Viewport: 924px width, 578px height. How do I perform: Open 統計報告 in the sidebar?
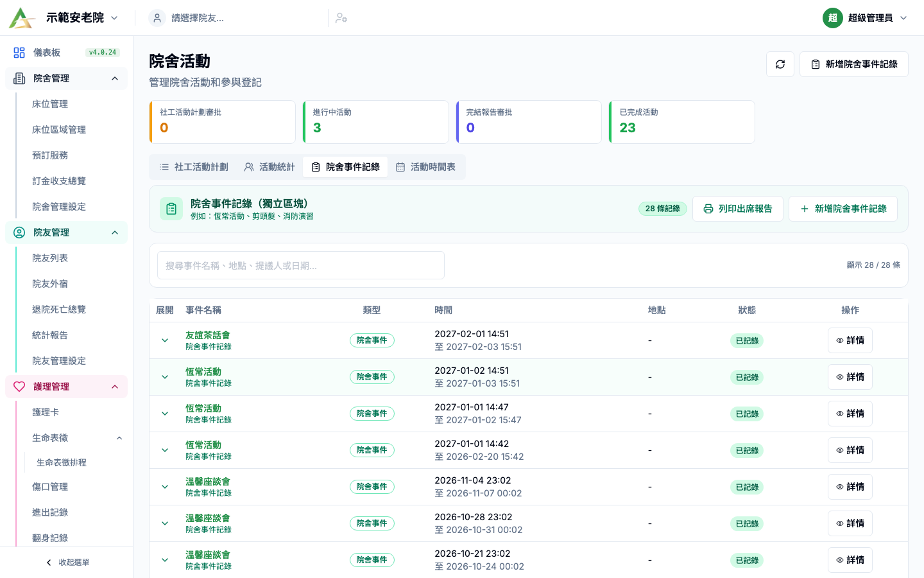50,335
